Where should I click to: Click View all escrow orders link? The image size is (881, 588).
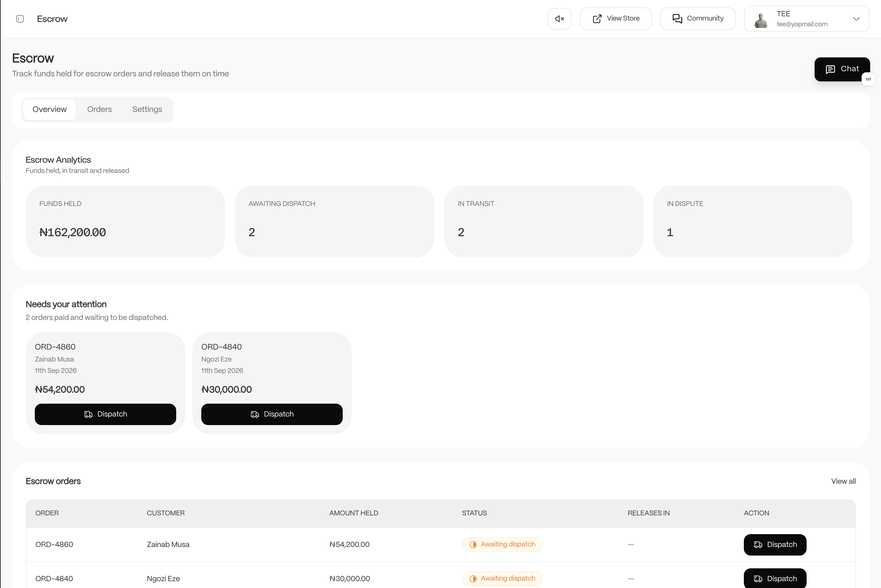coord(843,481)
